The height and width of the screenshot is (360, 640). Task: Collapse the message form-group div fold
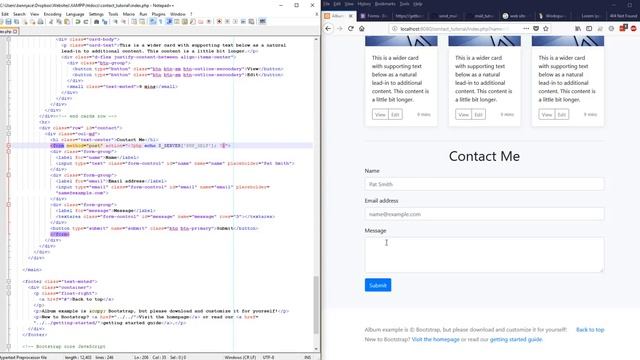coord(9,204)
